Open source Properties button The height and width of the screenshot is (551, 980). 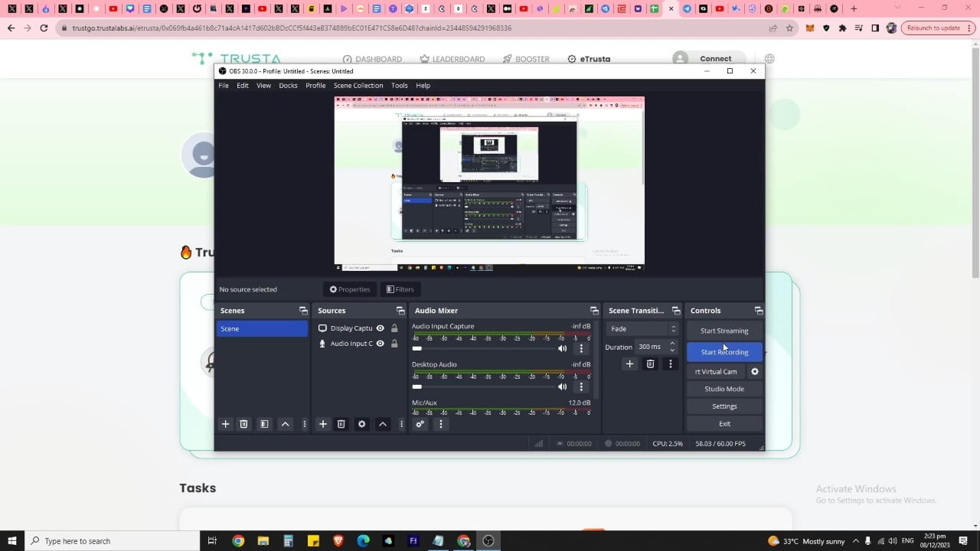click(349, 289)
